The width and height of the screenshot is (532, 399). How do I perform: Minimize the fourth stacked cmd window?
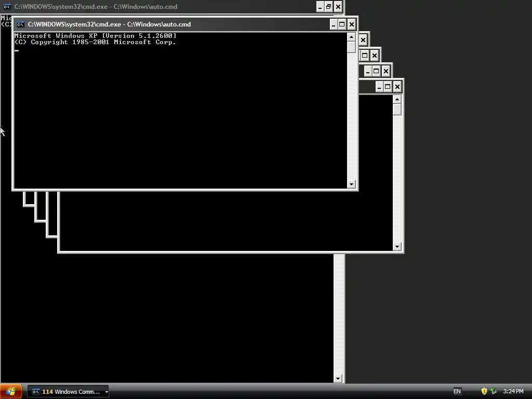pyautogui.click(x=368, y=71)
